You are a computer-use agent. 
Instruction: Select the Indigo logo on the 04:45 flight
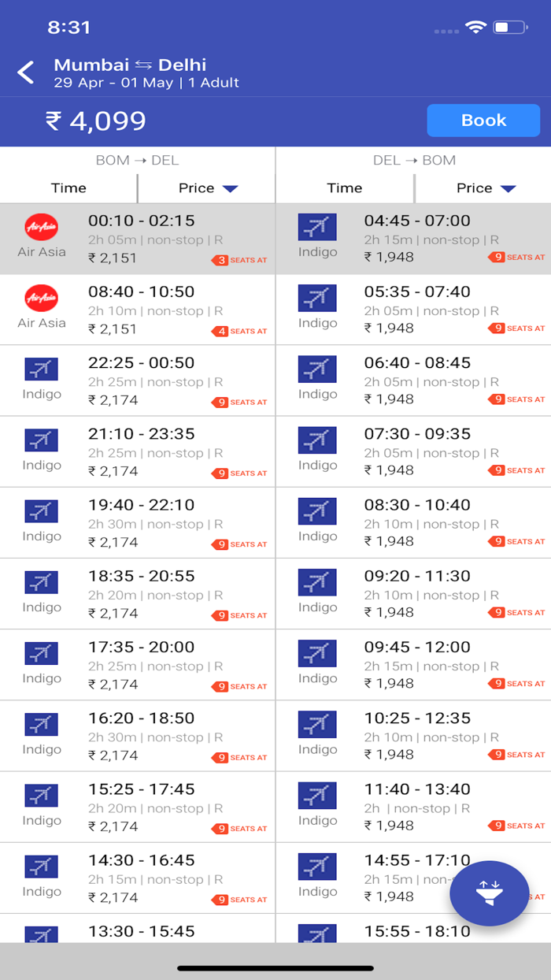316,227
